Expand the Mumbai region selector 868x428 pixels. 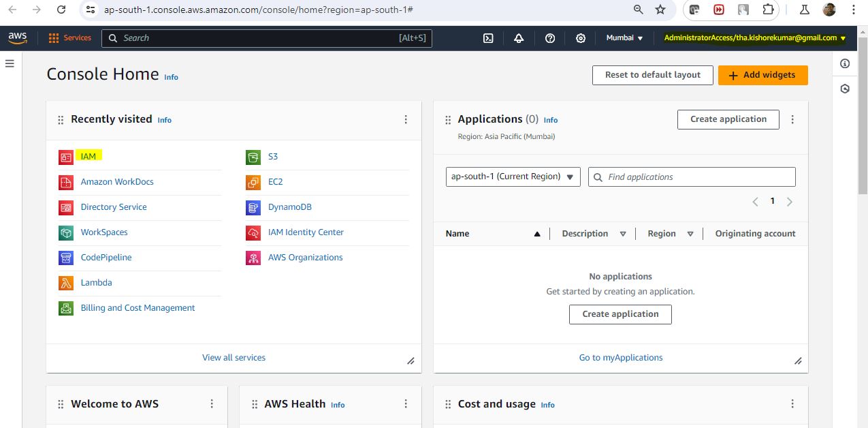coord(624,38)
